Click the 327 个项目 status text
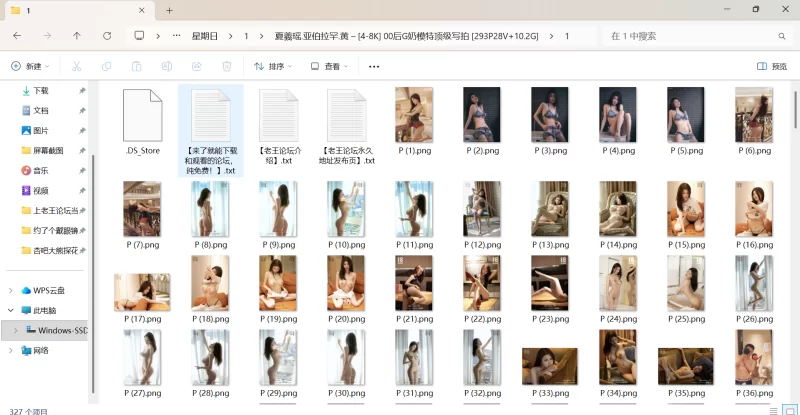Viewport: 800px width, 415px height. coord(29,411)
